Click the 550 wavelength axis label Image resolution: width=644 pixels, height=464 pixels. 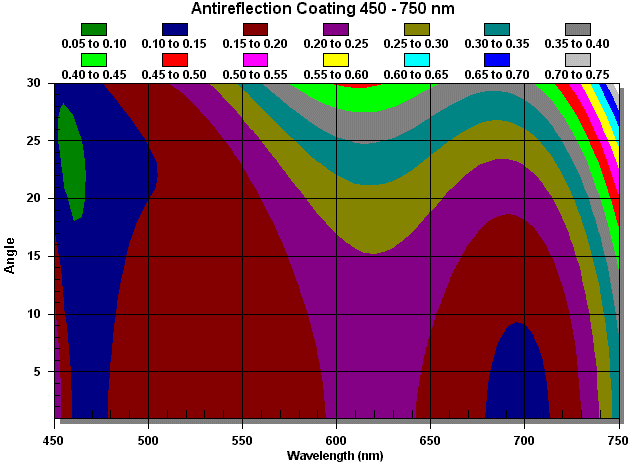pyautogui.click(x=242, y=441)
